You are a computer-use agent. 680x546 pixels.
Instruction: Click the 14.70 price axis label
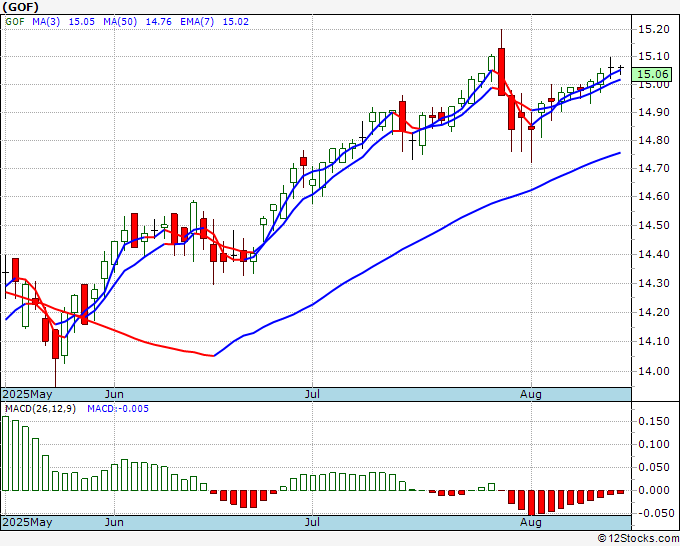point(654,168)
